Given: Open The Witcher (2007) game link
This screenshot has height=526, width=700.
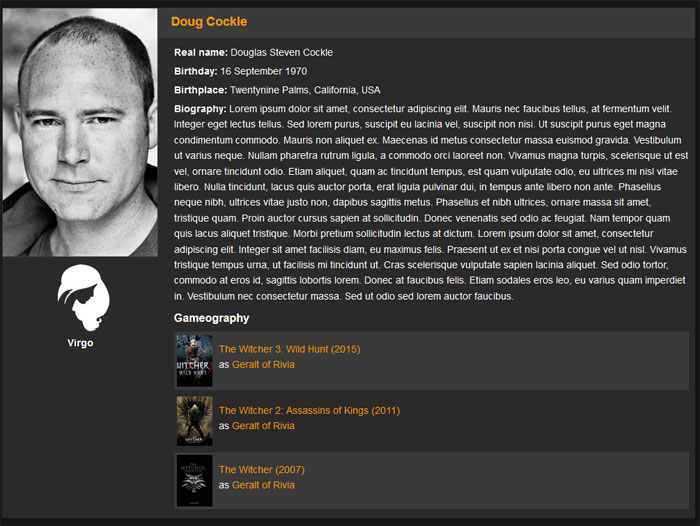Looking at the screenshot, I should tap(261, 469).
